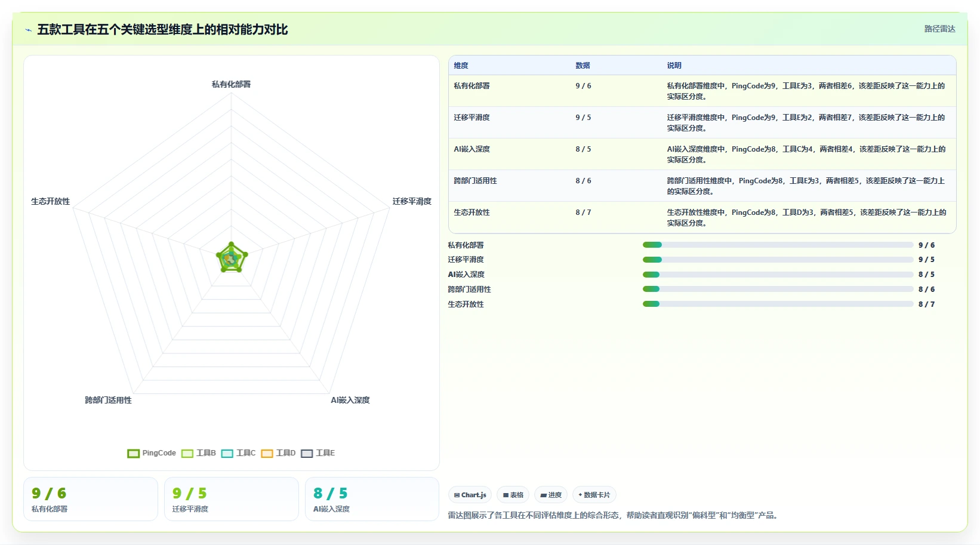Image resolution: width=980 pixels, height=545 pixels.
Task: Click the 跨部门适用性 row description mentioning 工具E为3
Action: [806, 186]
